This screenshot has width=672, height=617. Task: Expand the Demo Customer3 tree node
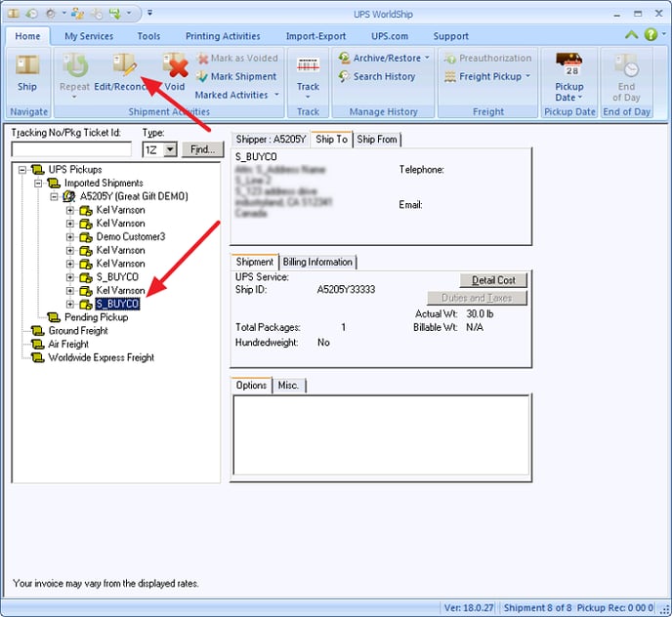coord(70,237)
